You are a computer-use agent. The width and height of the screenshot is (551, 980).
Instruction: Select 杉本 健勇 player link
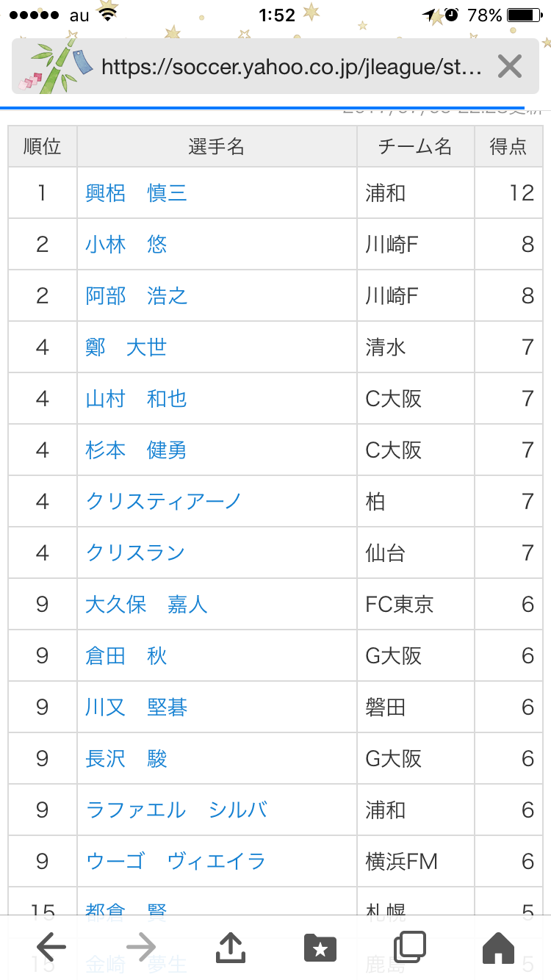pos(136,450)
